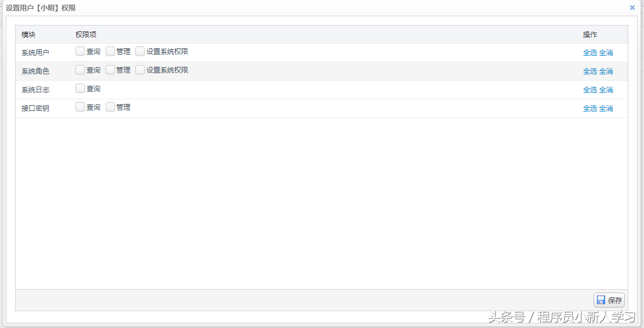
Task: Click 全消 in the 系统用户 row
Action: [x=606, y=53]
